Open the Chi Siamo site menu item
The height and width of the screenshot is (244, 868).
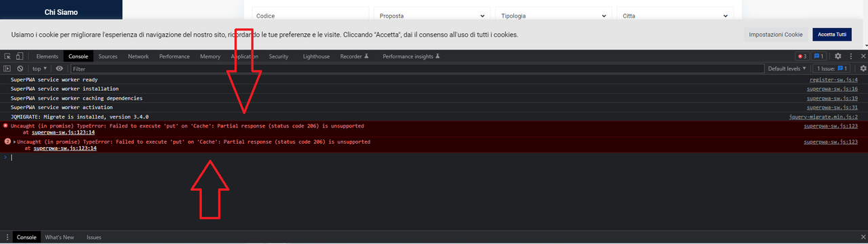[x=61, y=12]
